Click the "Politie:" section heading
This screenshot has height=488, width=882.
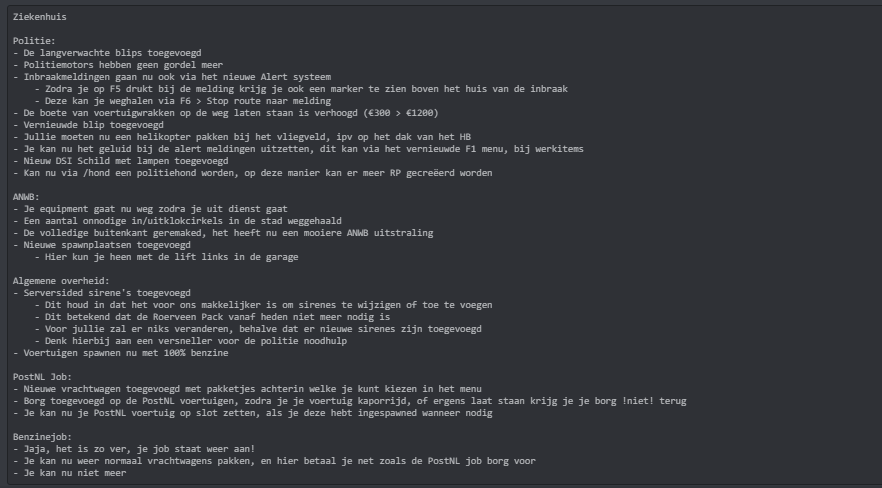(36, 41)
